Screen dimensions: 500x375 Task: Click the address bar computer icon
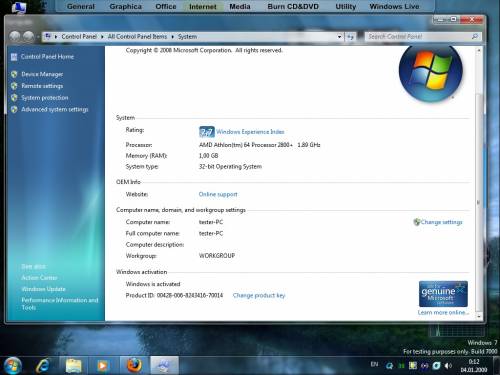(x=48, y=36)
